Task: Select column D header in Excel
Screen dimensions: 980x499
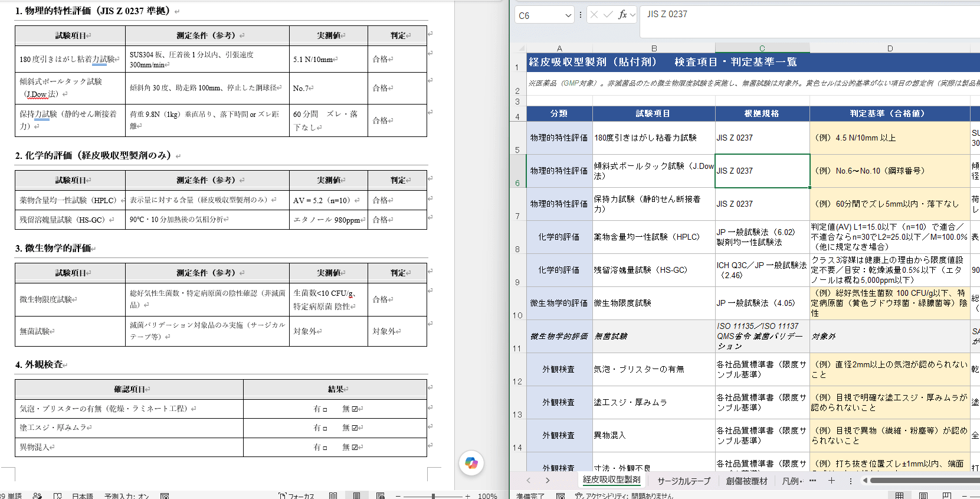Action: pyautogui.click(x=890, y=48)
